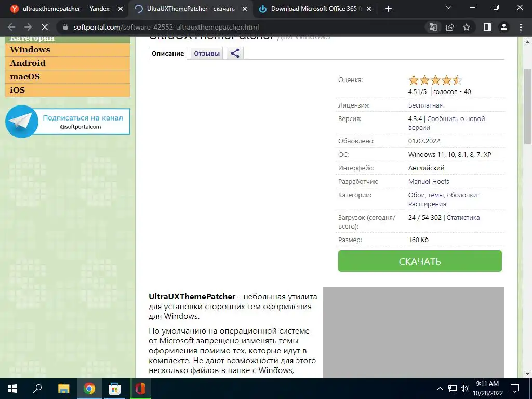The image size is (532, 399).
Task: Close the Microsoft Office 365 tab
Action: coord(369,9)
